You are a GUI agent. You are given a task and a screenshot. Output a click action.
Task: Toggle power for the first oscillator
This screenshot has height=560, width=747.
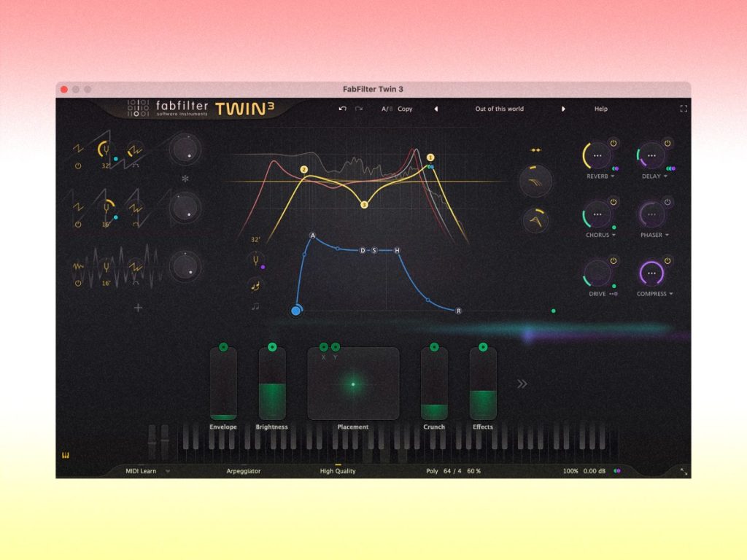78,166
